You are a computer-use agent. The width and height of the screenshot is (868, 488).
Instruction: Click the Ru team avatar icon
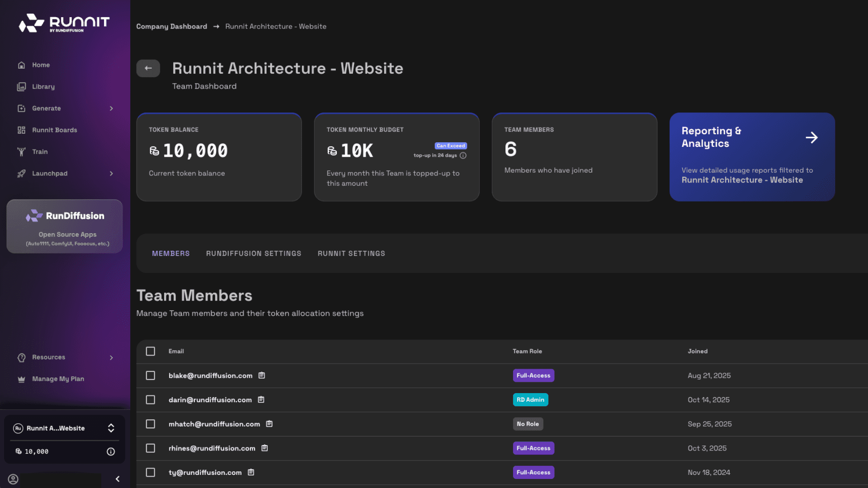click(x=18, y=428)
